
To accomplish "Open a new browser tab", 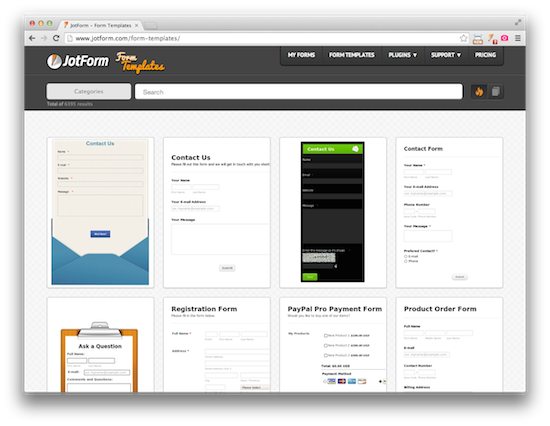I will tap(151, 25).
